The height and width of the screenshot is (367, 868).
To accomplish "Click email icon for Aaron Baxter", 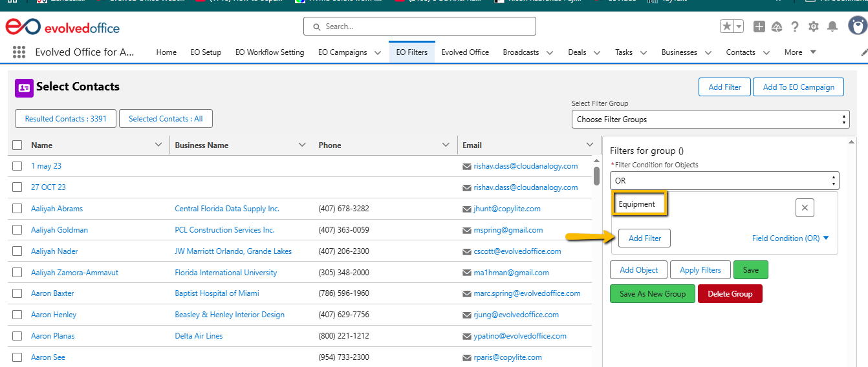I will pos(467,294).
